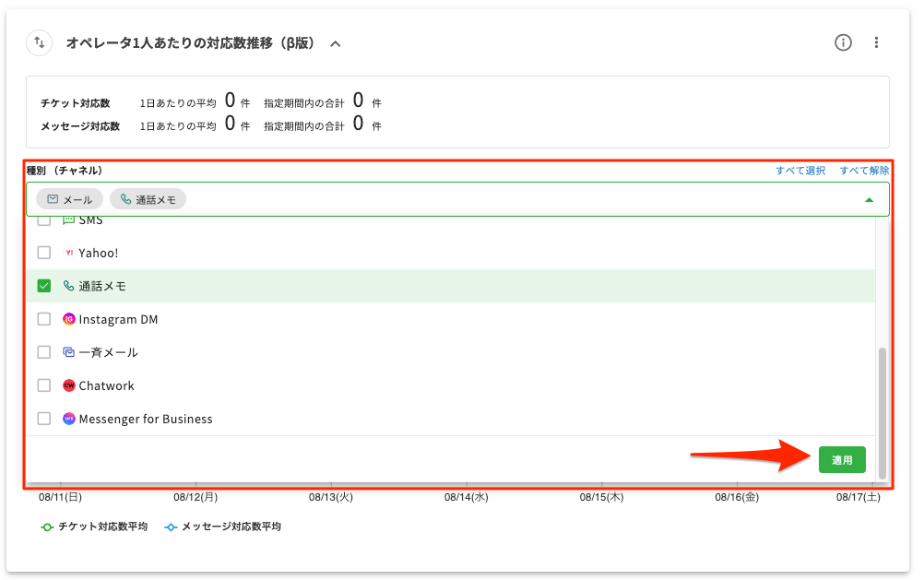Click the sort arrows icon beside the title
This screenshot has width=924, height=580.
(40, 42)
